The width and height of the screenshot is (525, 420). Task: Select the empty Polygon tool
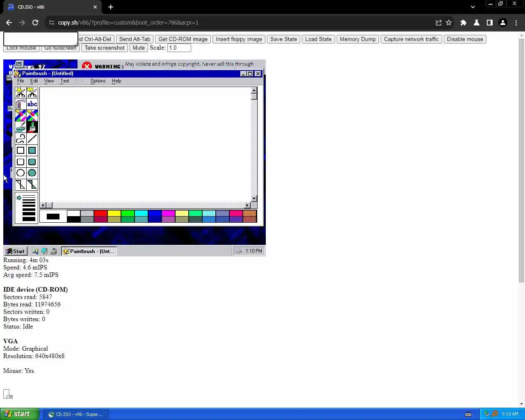point(21,185)
